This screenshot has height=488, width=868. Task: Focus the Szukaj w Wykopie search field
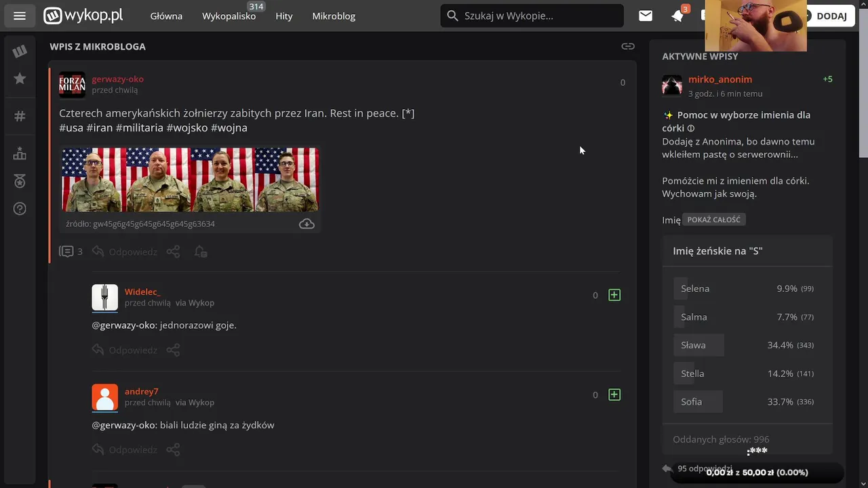coord(532,16)
